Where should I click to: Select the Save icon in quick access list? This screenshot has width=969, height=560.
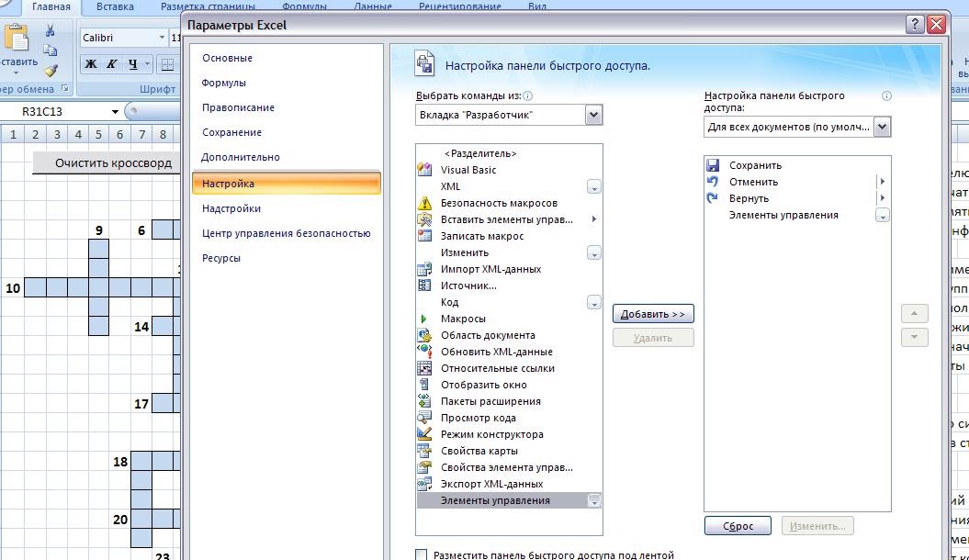(x=713, y=165)
